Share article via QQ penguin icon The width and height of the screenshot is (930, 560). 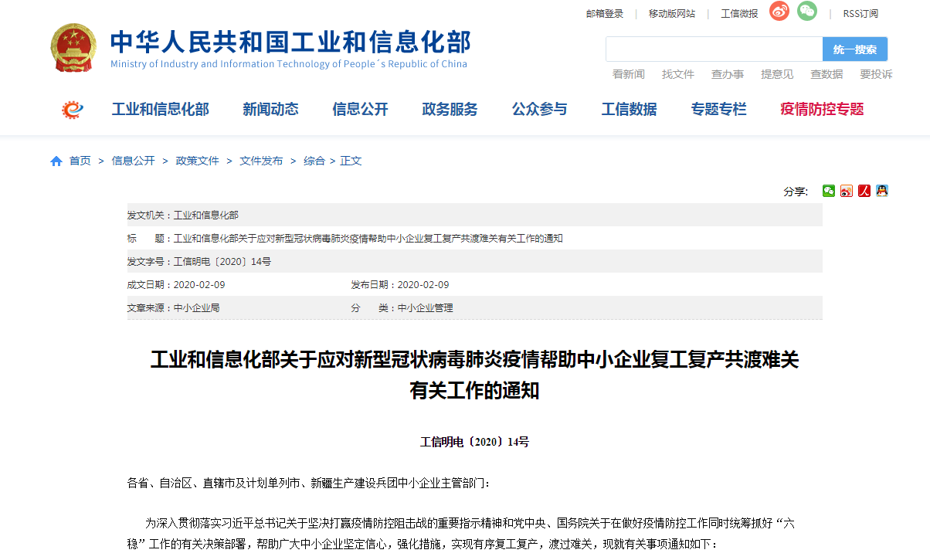tap(882, 191)
